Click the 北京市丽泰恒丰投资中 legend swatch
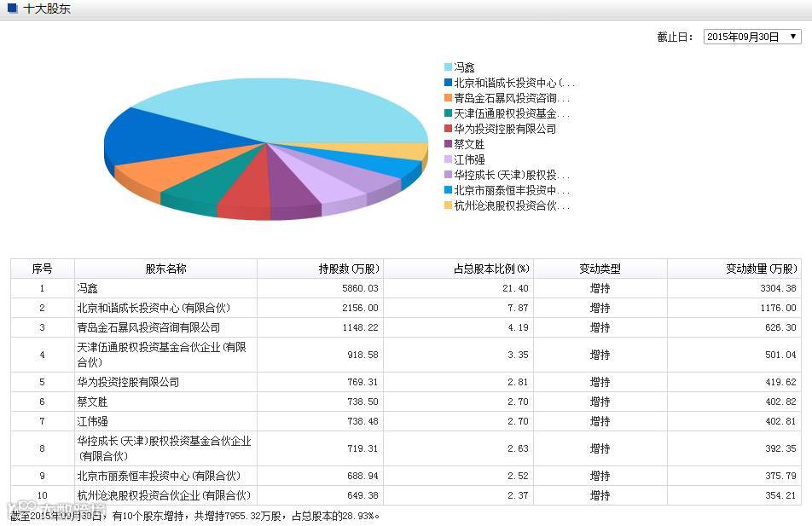812x526 pixels. click(448, 190)
